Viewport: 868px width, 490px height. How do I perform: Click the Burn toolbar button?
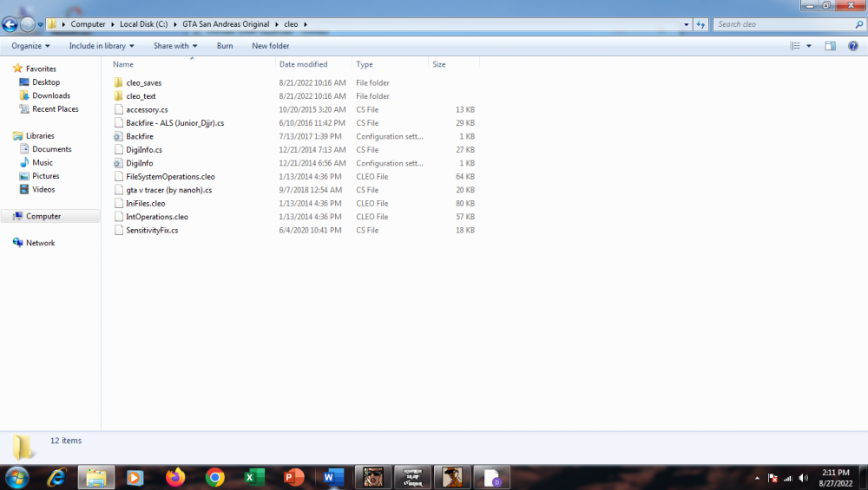(225, 46)
